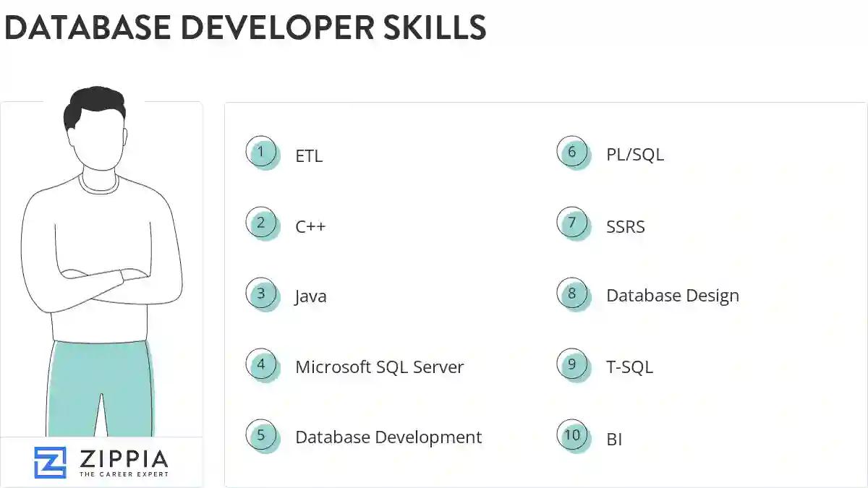Select the ETL skill label
Viewport: 868px width, 488px height.
[x=308, y=155]
